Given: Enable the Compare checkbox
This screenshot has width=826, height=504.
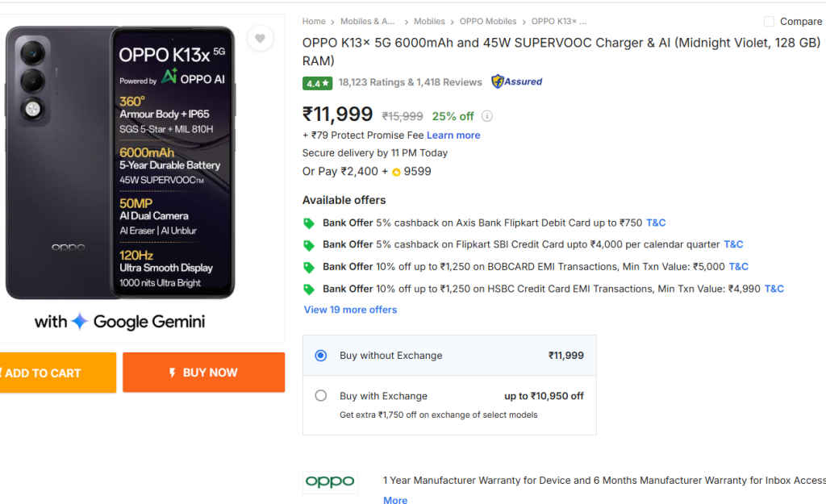Looking at the screenshot, I should click(x=767, y=22).
